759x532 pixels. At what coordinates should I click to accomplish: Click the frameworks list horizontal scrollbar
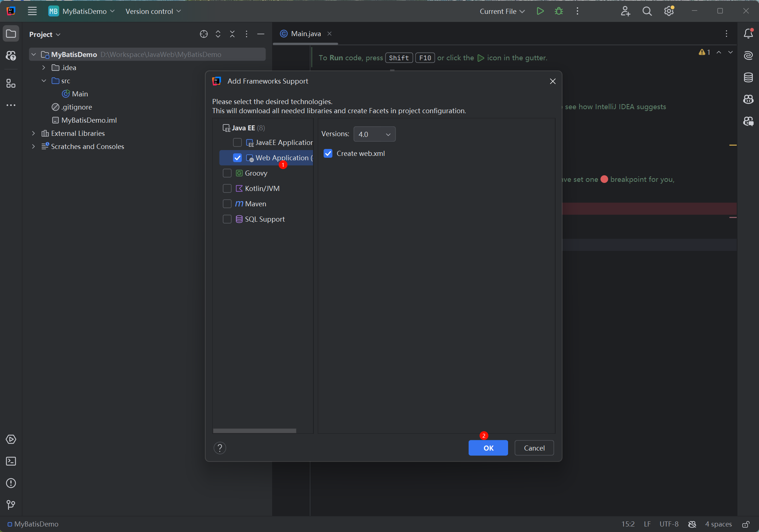point(255,431)
